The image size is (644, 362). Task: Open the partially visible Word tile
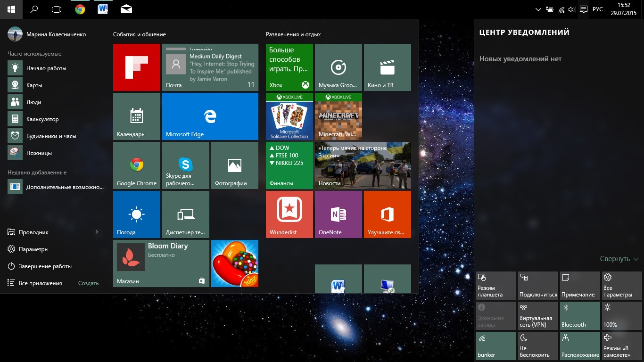pos(339,279)
